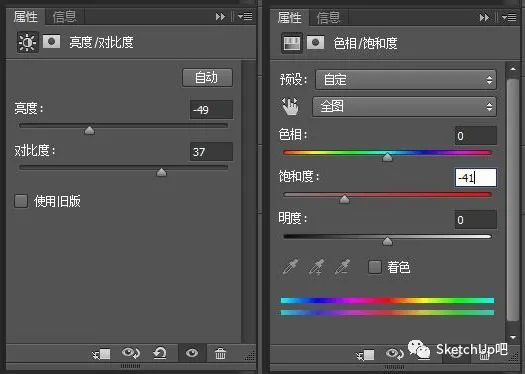Click the 对比度 contrast slider handle
The height and width of the screenshot is (374, 525).
(x=162, y=172)
